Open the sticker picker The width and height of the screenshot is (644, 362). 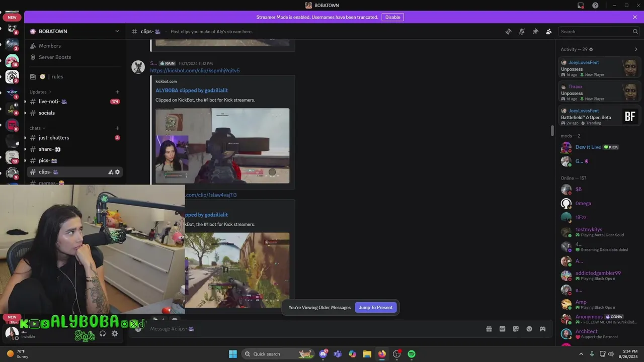coord(516,329)
